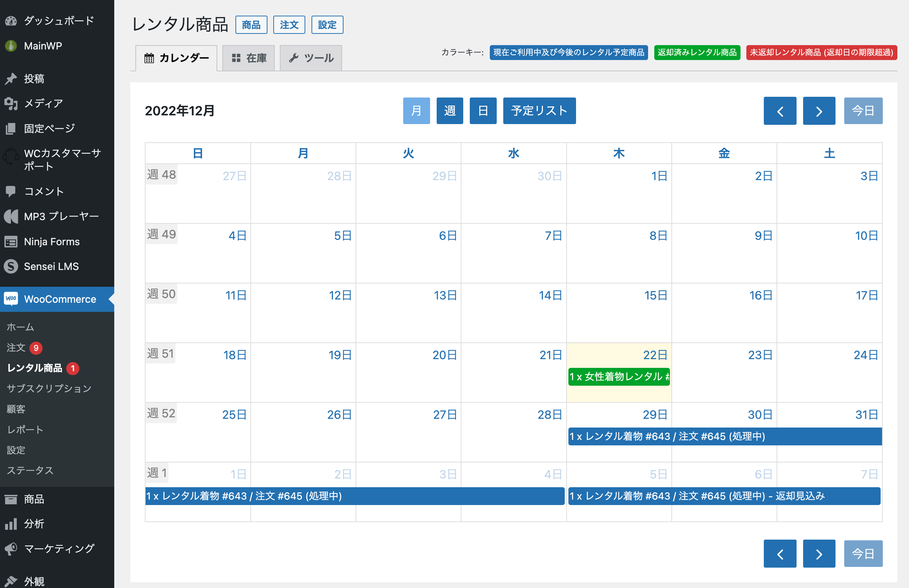Screen dimensions: 909x588
Task: Click the 商品 archive box icon in sidebar
Action: tap(11, 499)
